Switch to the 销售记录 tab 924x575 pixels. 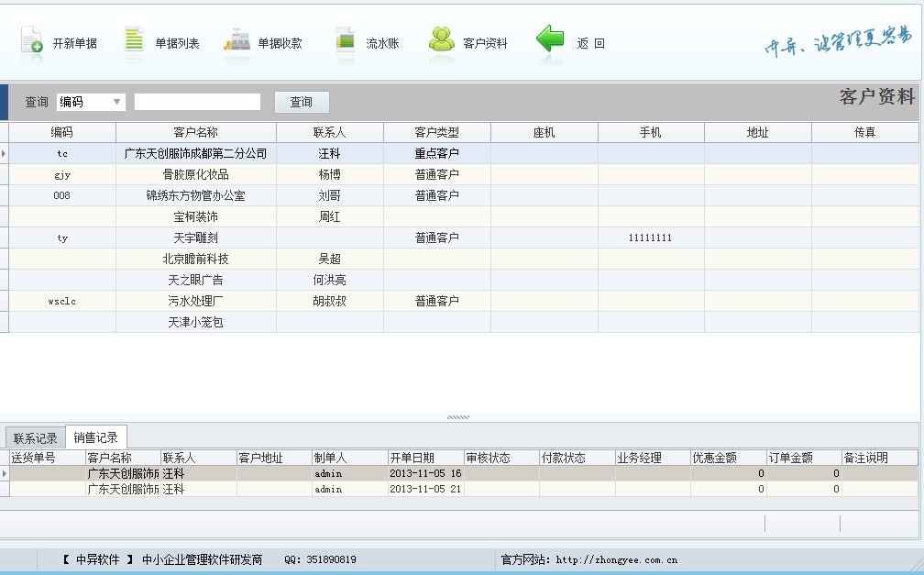[93, 437]
